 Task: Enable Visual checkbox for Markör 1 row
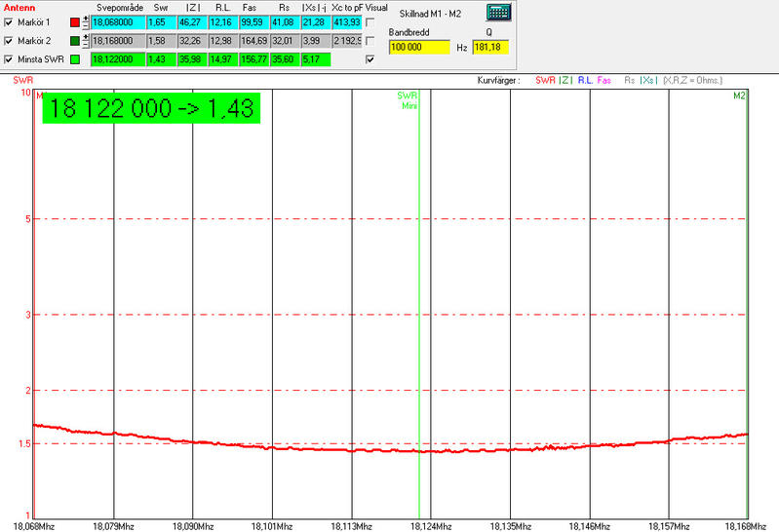[x=370, y=22]
